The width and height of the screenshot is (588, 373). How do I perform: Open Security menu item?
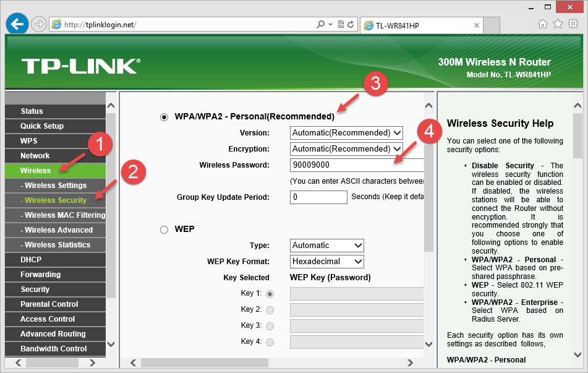coord(56,289)
